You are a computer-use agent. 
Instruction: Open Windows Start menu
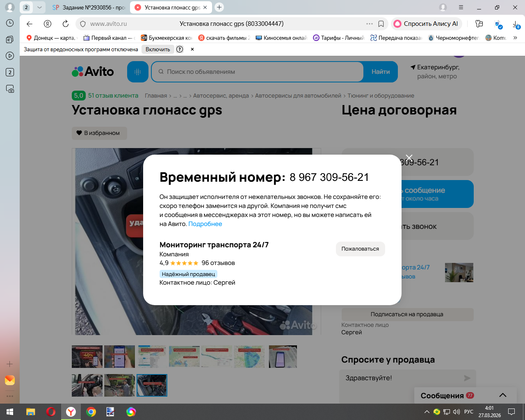coord(10,412)
